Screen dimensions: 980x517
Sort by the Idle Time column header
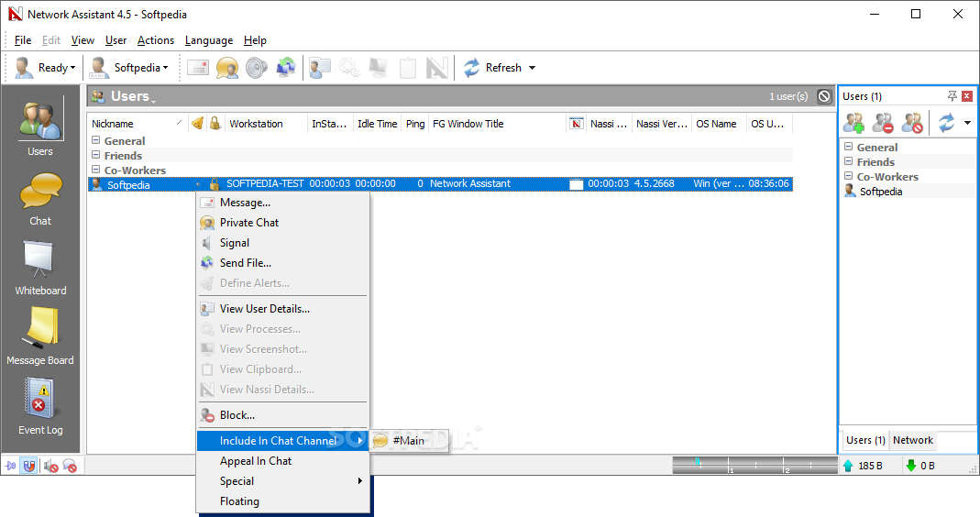tap(378, 124)
